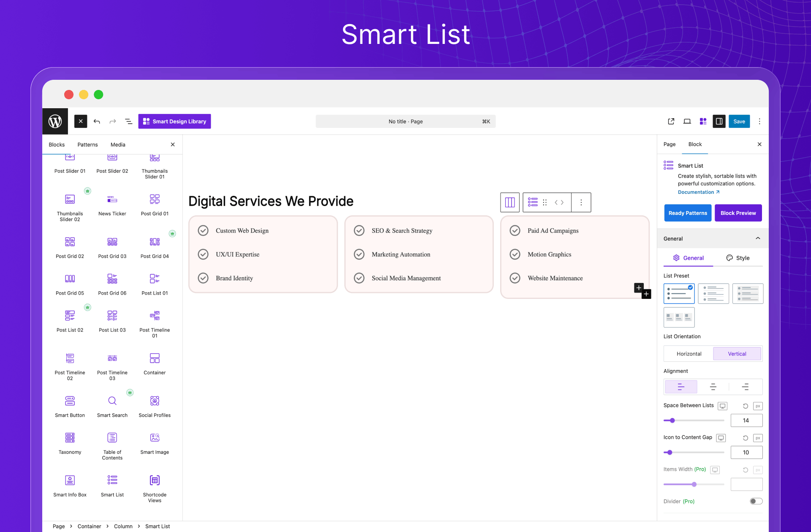811x532 pixels.
Task: Click the center alignment icon
Action: point(713,387)
